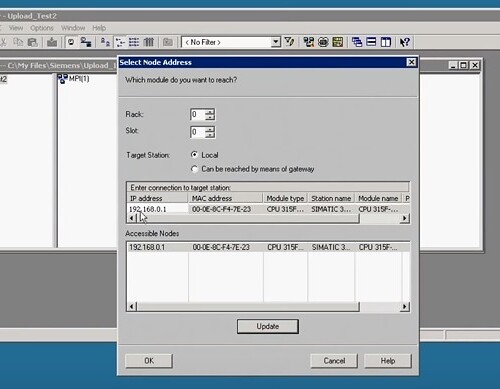Click the Cancel button
500x389 pixels.
(x=334, y=361)
